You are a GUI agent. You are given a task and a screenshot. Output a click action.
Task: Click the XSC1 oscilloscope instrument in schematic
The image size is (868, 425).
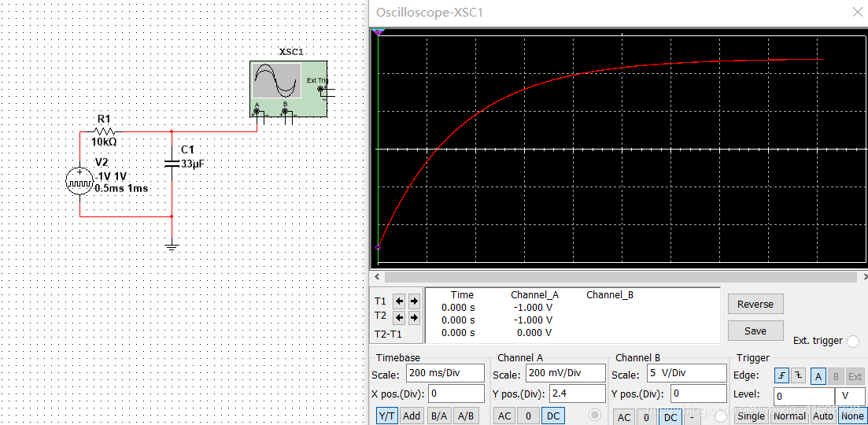[288, 88]
